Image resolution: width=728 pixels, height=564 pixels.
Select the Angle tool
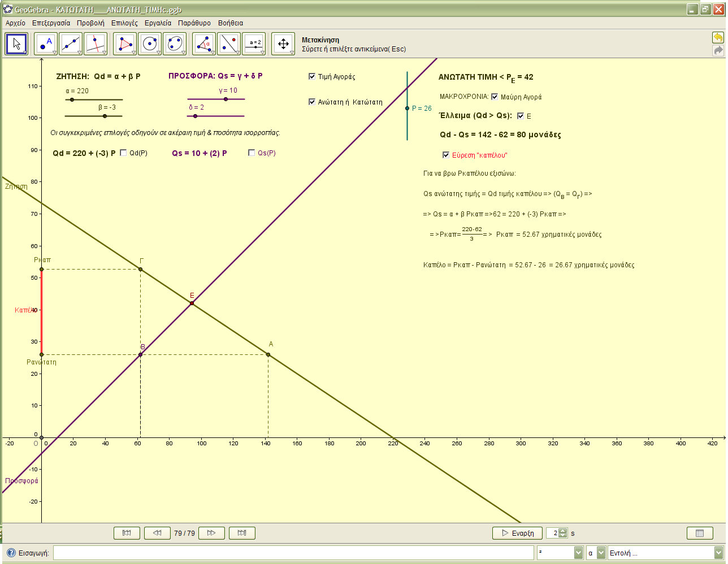[204, 44]
